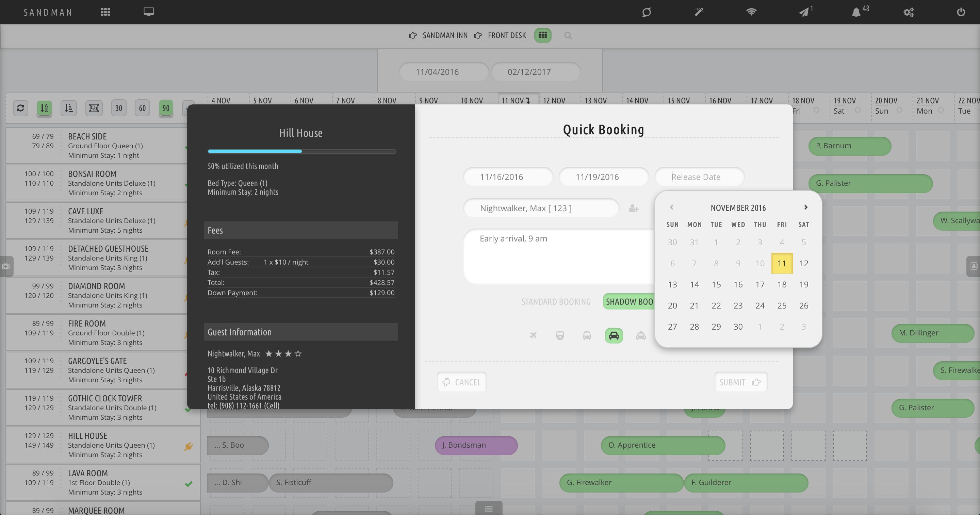Click the search magnifier beside Front Desk
Screen dimensions: 980x515
(568, 35)
